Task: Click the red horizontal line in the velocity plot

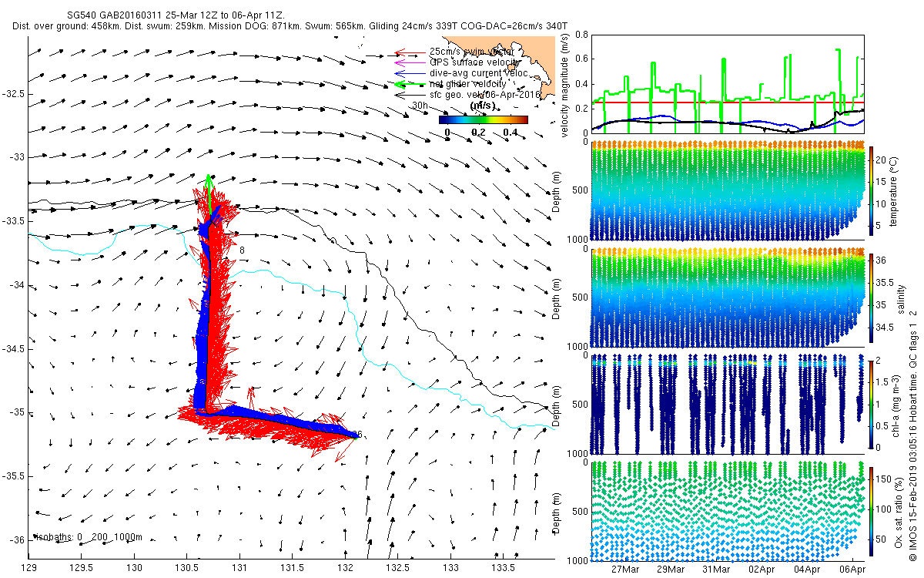Action: click(728, 102)
